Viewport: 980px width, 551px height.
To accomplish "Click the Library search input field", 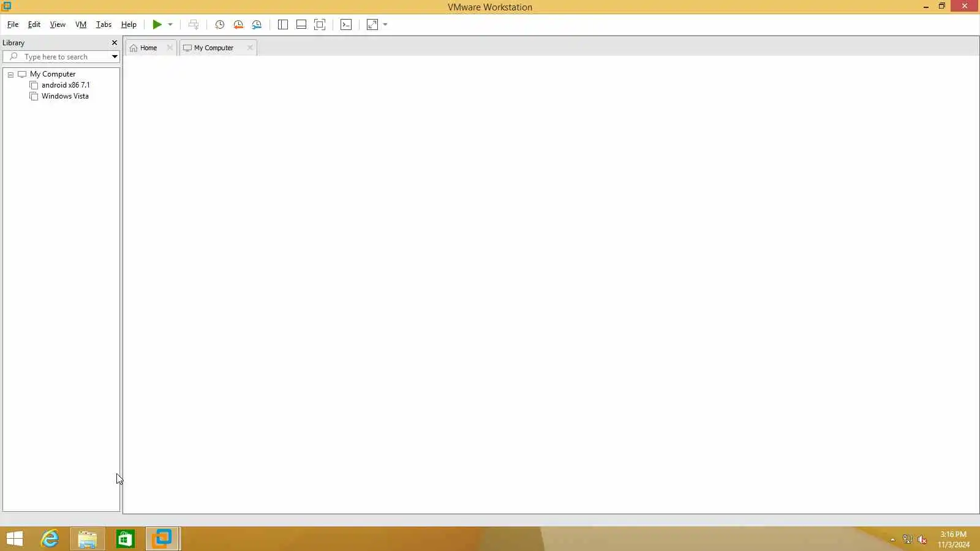I will 57,57.
